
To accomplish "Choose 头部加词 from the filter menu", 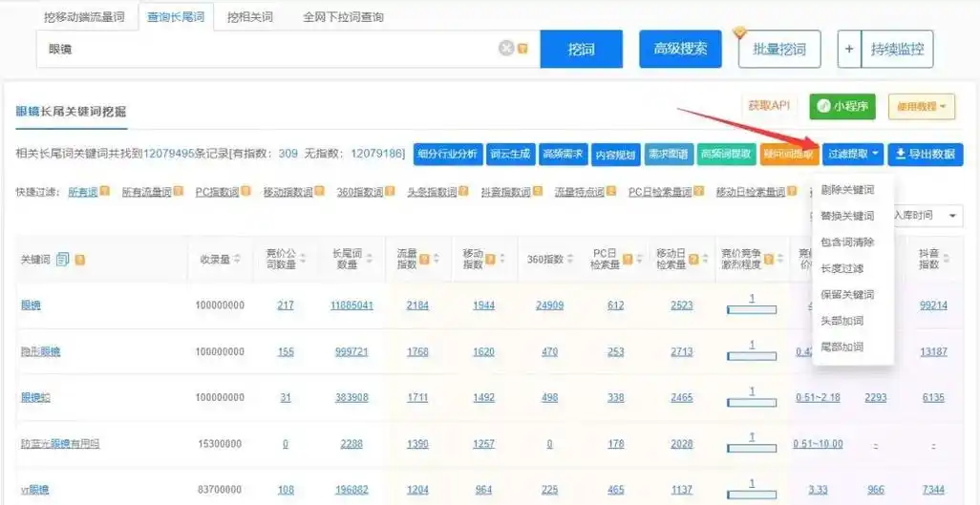I will pos(842,321).
